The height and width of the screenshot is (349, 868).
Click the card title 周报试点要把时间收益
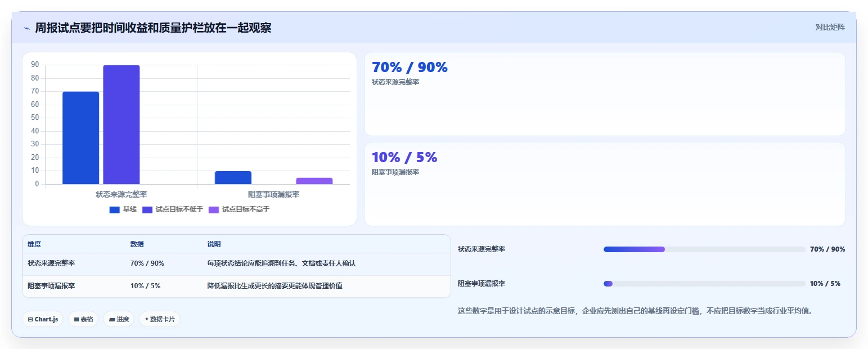(153, 28)
